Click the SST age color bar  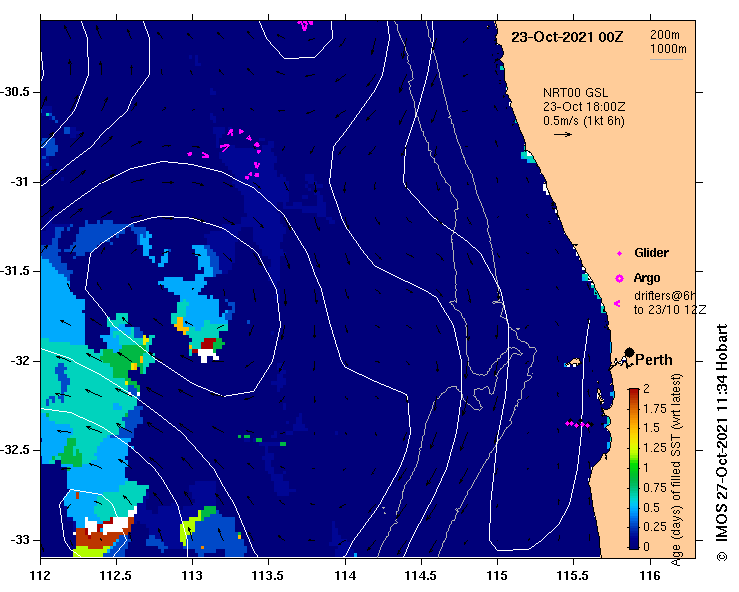tap(633, 469)
